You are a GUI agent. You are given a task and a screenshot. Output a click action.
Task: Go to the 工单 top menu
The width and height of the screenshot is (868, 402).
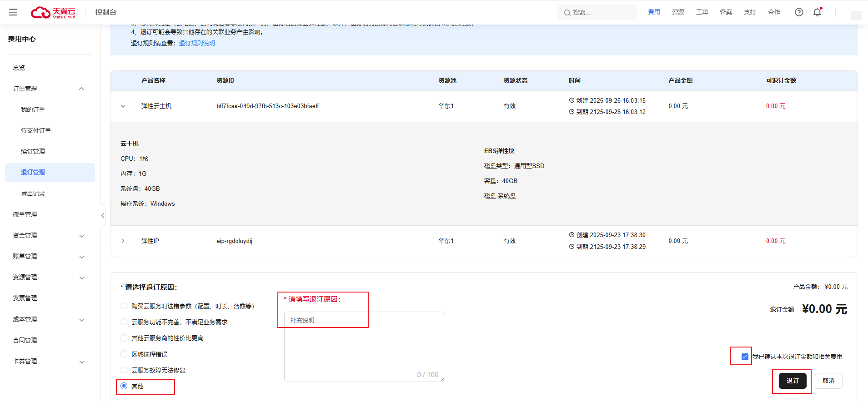(702, 12)
